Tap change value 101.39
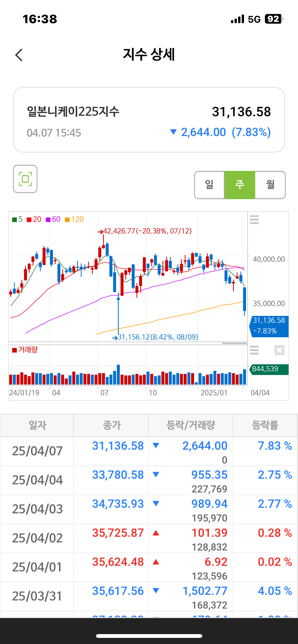Screen dimensions: 298x644 (x=209, y=533)
